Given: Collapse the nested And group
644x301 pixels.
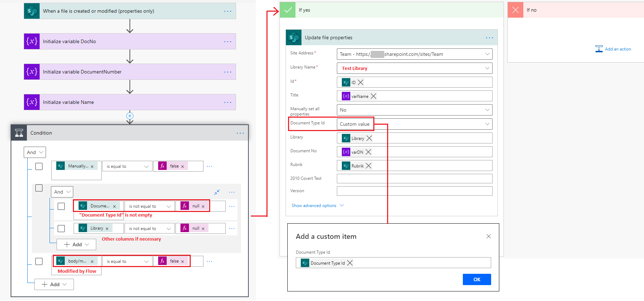Looking at the screenshot, I should coord(217,192).
